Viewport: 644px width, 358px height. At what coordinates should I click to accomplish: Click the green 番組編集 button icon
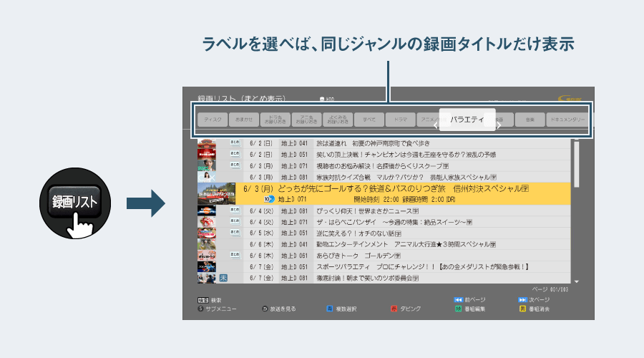[x=459, y=309]
